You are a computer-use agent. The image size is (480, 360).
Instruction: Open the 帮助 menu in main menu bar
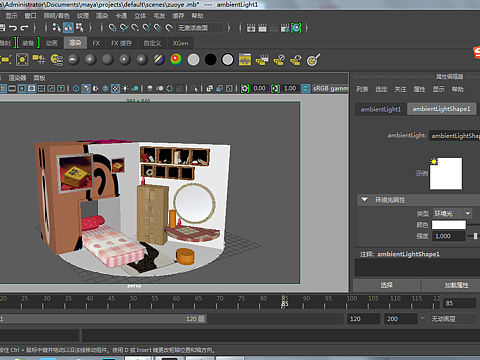pyautogui.click(x=197, y=16)
